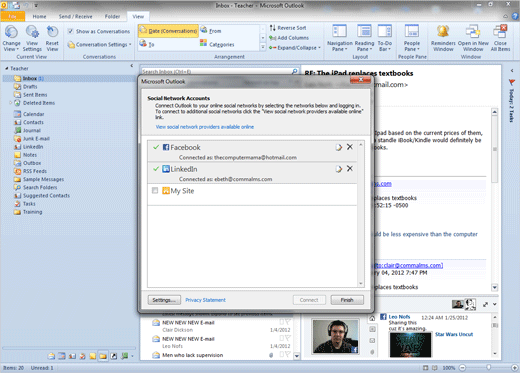
Task: Arrange messages by Categories
Action: (217, 44)
